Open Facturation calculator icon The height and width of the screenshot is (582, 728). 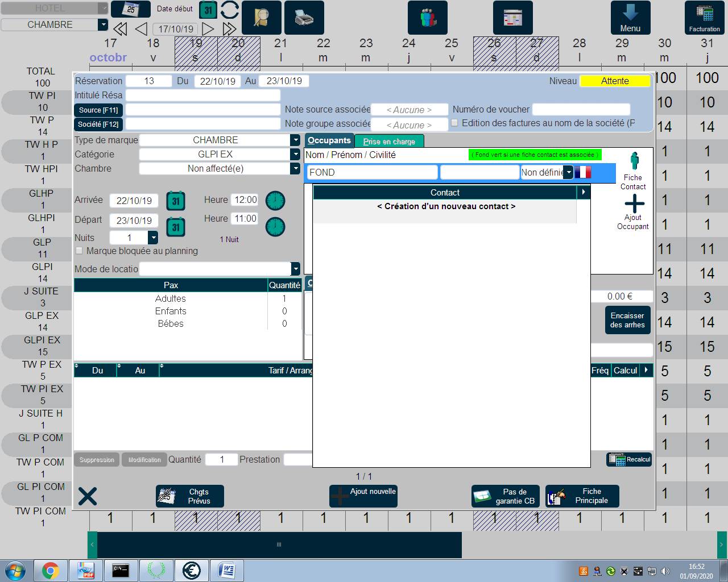coord(704,14)
